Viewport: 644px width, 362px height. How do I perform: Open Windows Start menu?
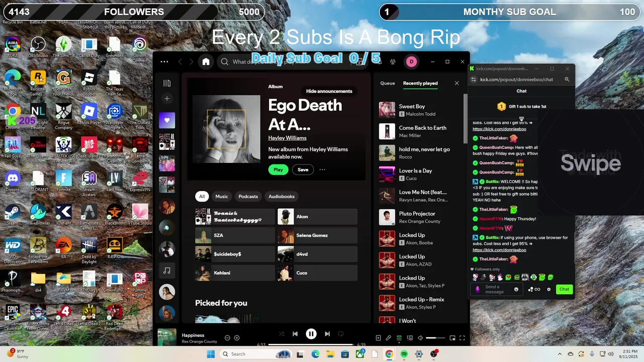[211, 354]
